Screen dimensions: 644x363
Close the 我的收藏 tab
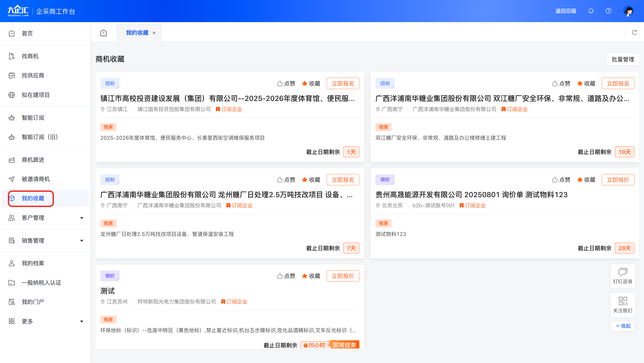click(154, 33)
